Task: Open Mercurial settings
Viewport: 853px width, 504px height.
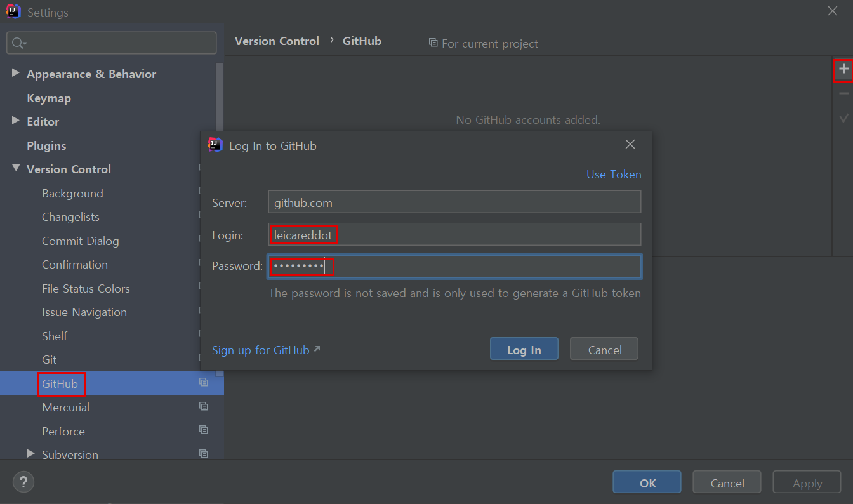Action: (65, 408)
